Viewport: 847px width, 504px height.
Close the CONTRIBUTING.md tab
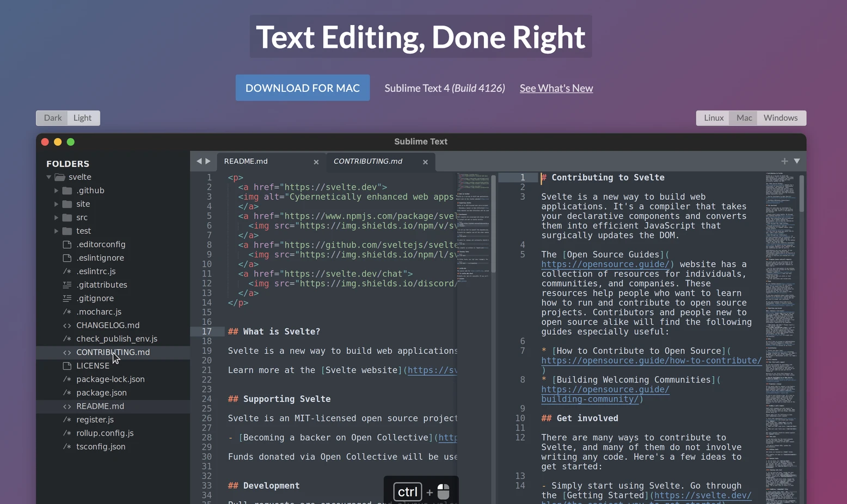tap(425, 162)
